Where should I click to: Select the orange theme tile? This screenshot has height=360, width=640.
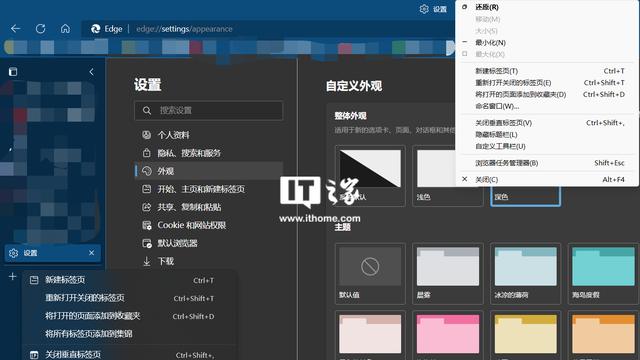(603, 335)
